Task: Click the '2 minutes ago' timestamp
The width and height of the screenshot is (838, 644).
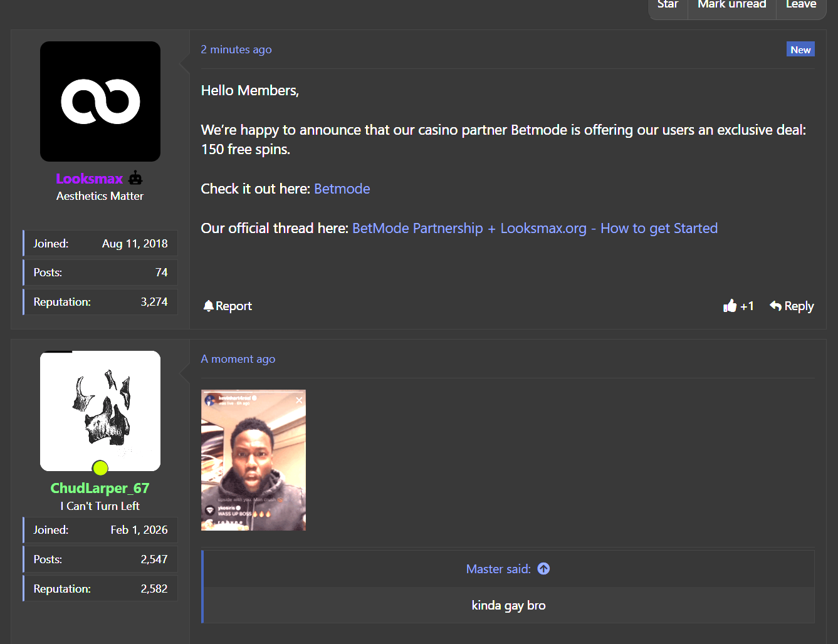Action: [x=236, y=49]
